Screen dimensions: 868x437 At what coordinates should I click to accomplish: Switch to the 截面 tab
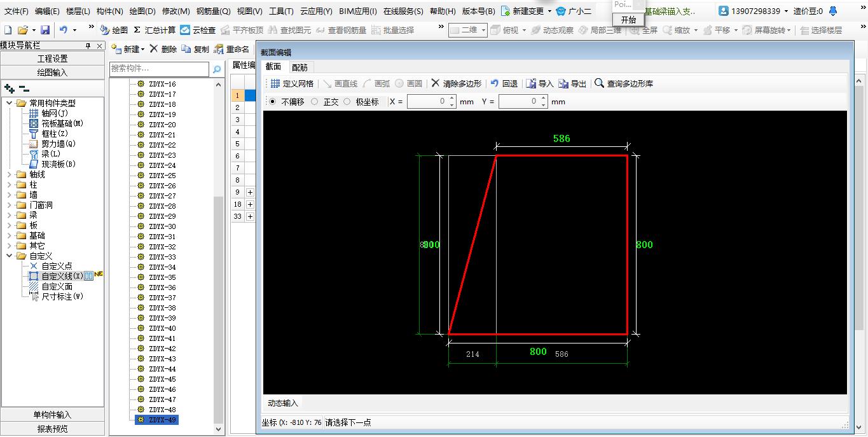[x=273, y=67]
